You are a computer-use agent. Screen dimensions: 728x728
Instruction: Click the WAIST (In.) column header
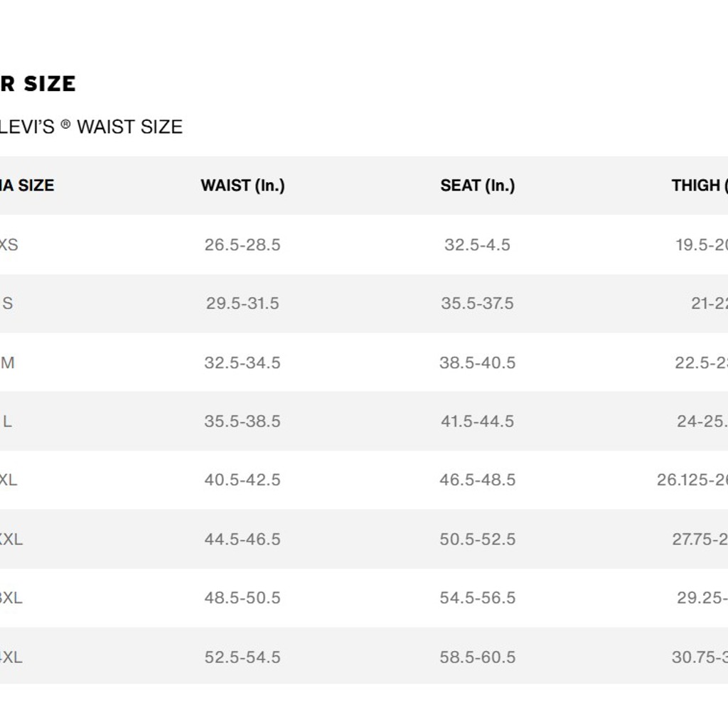point(243,186)
